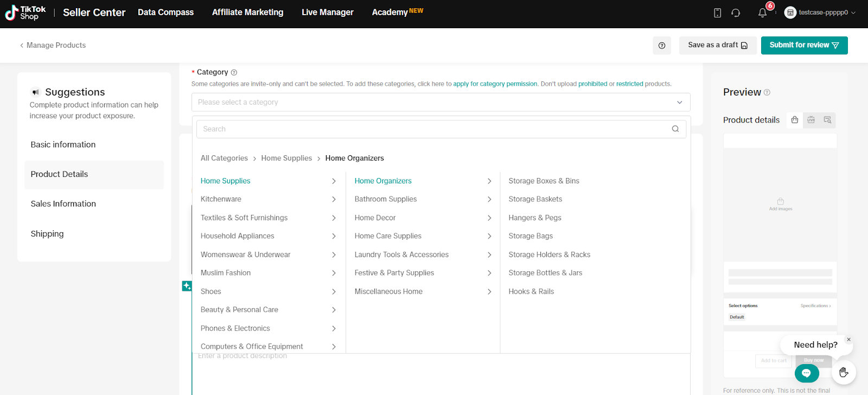Dismiss the Need help popup
Screen dimensions: 868x395
(849, 340)
